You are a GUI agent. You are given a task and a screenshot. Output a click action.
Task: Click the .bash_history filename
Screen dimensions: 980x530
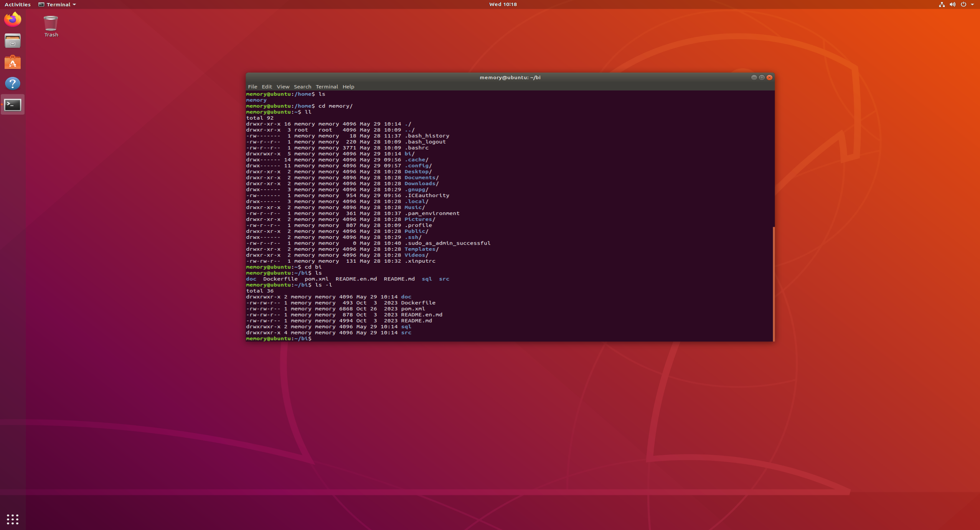coord(427,136)
